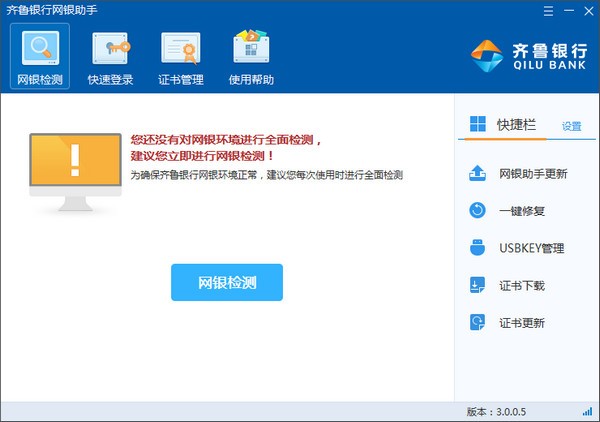Open the 快速登录 key icon tab
This screenshot has width=600, height=422.
110,56
